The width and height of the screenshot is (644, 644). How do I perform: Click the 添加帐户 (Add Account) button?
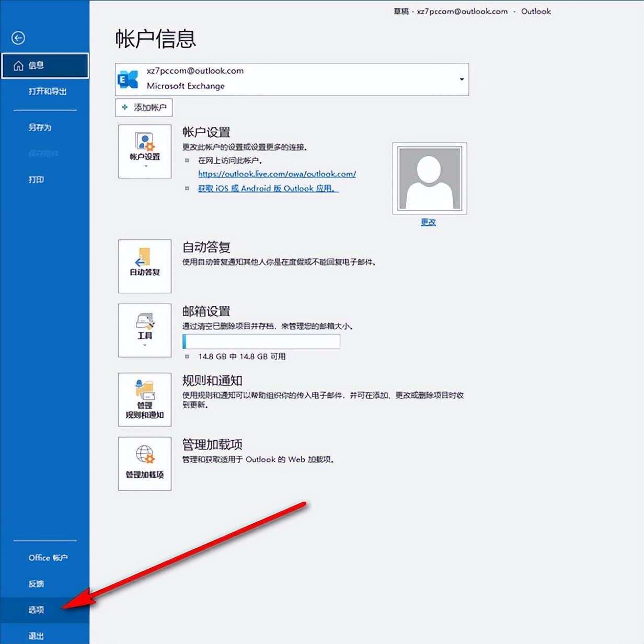click(144, 108)
